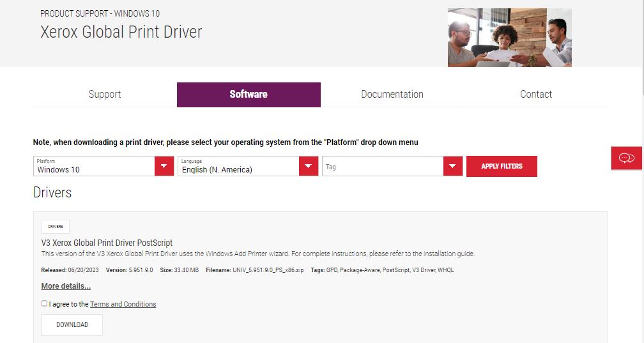Click the header photo of people
Viewport: 644px width, 343px height.
point(510,38)
